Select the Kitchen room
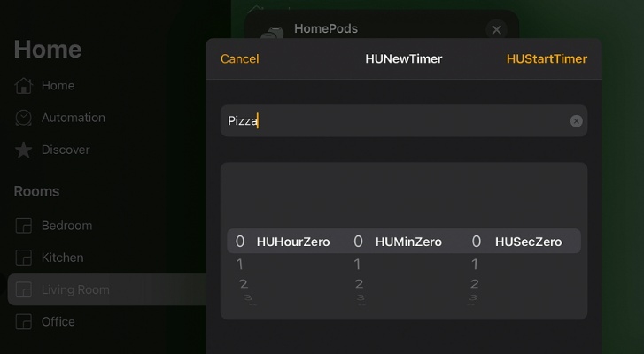The height and width of the screenshot is (354, 644). click(62, 258)
